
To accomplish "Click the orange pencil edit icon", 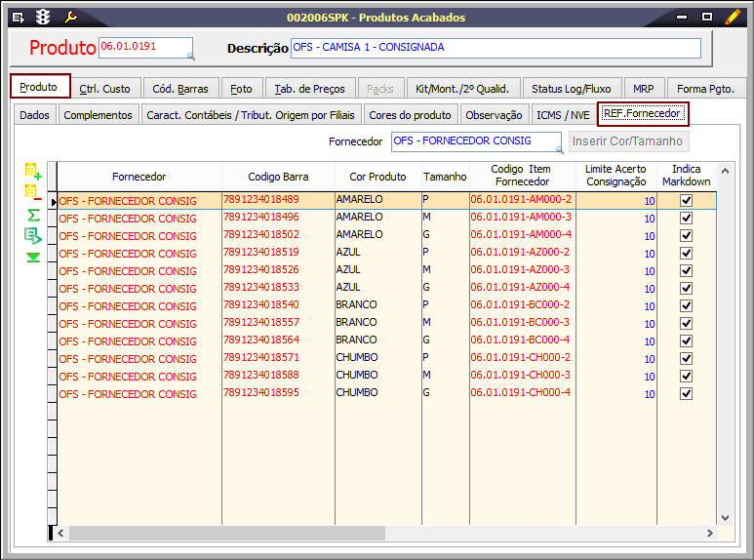I will point(733,17).
